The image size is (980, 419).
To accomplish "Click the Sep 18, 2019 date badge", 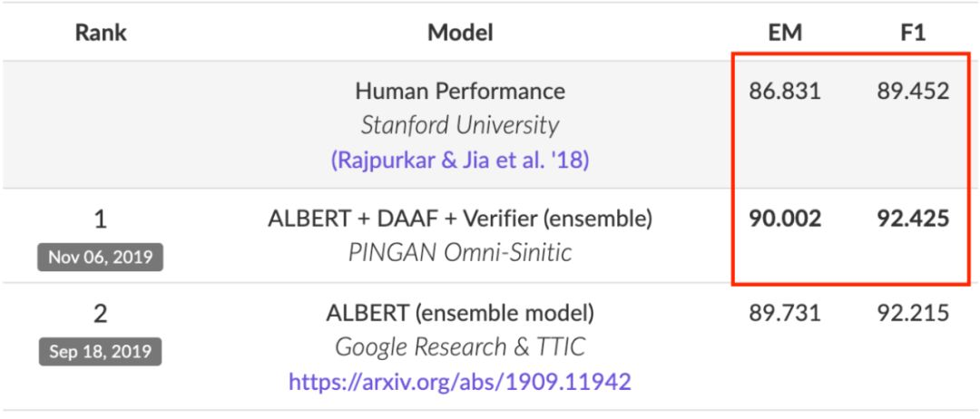I will pyautogui.click(x=101, y=351).
